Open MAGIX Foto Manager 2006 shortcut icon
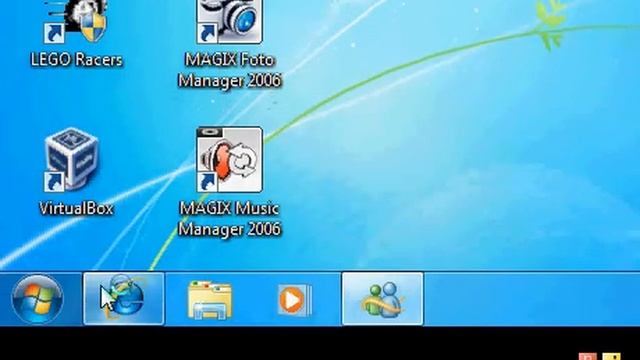Image resolution: width=640 pixels, height=360 pixels. 229,21
